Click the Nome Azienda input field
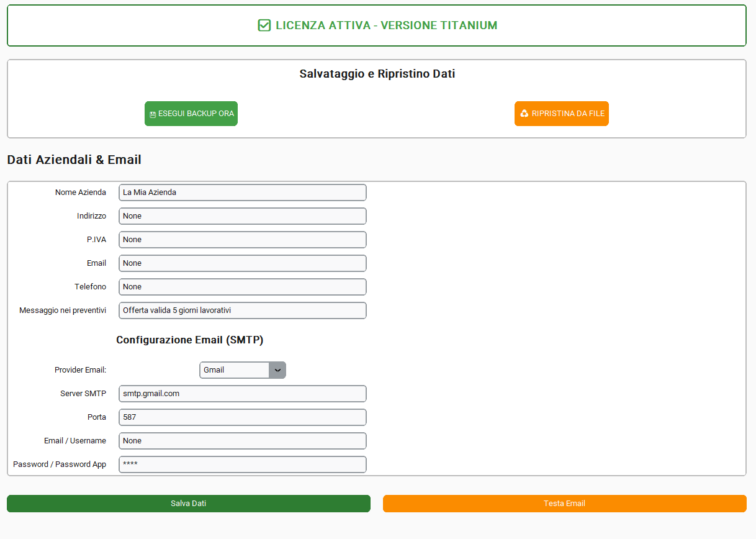This screenshot has width=756, height=539. [x=242, y=192]
